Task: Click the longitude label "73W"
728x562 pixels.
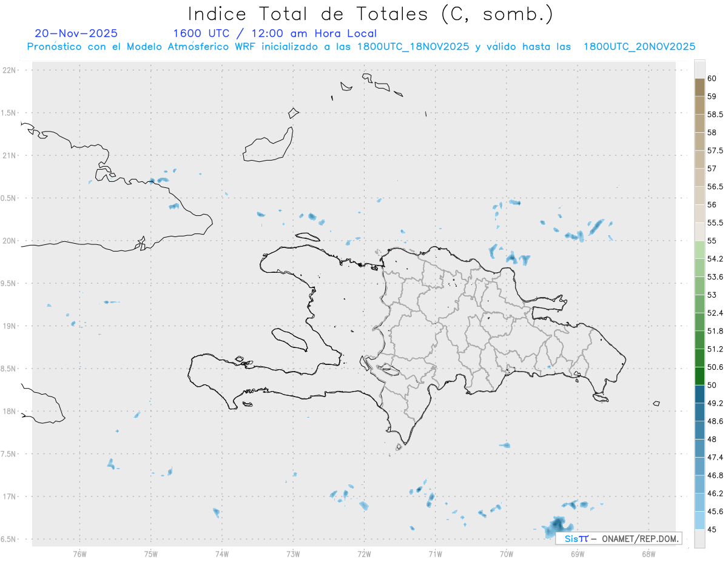Action: [293, 553]
